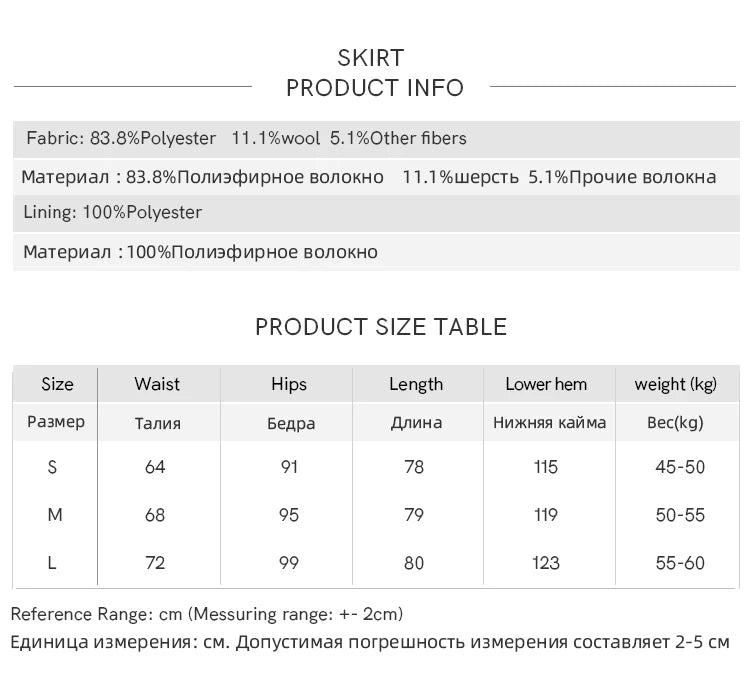Click the Russian Материал 83.8% composition row

tap(376, 177)
